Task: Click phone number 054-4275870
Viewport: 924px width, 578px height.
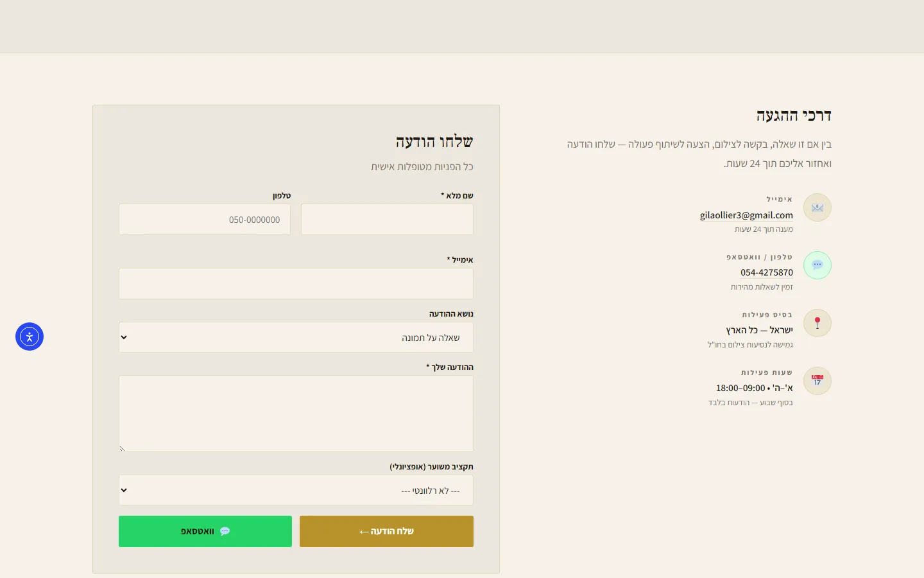Action: coord(767,272)
